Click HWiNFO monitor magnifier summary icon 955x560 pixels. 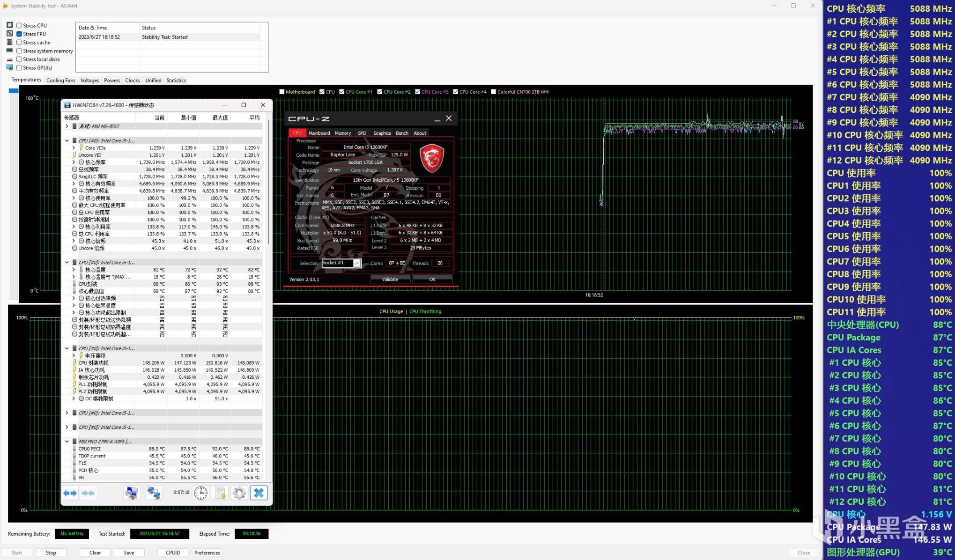point(132,493)
